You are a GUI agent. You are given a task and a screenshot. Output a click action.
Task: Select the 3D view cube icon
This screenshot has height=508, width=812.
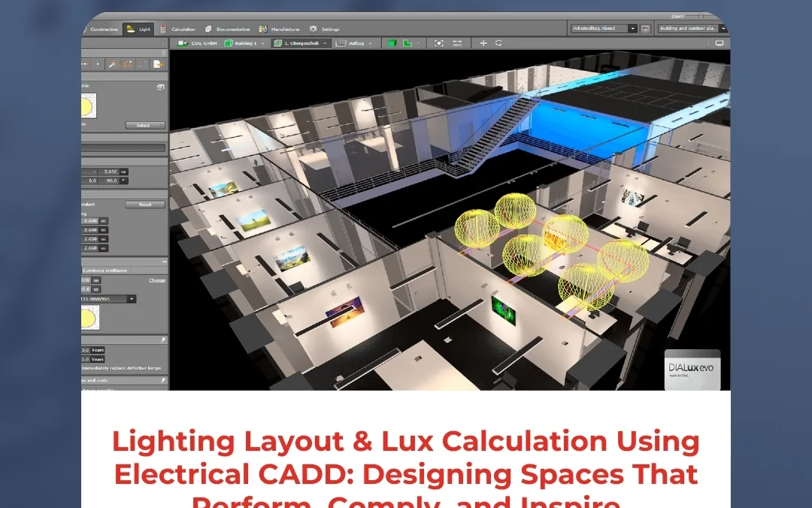click(x=392, y=43)
